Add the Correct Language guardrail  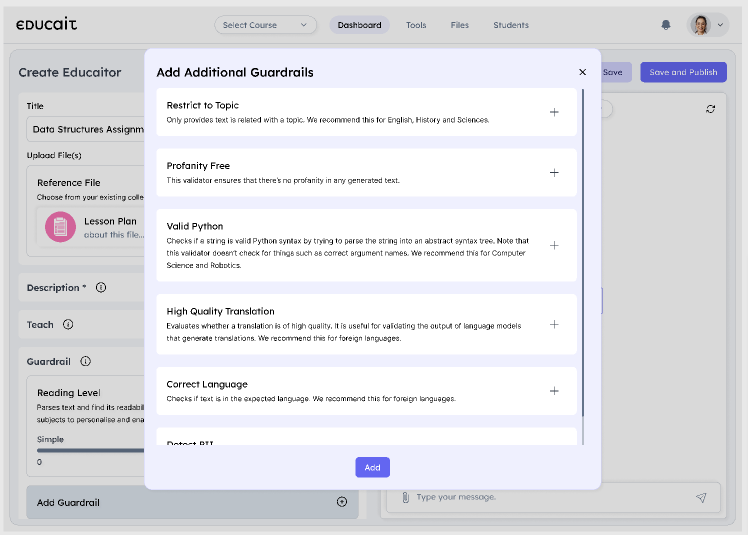[554, 391]
